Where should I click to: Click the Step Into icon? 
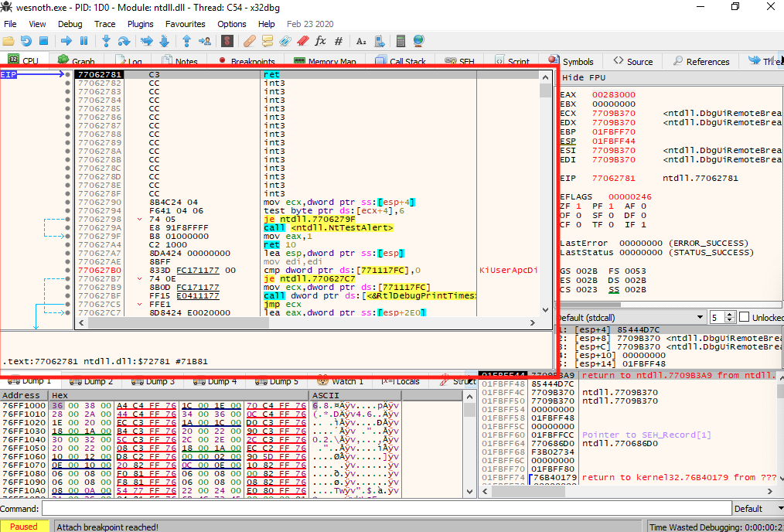coord(106,41)
